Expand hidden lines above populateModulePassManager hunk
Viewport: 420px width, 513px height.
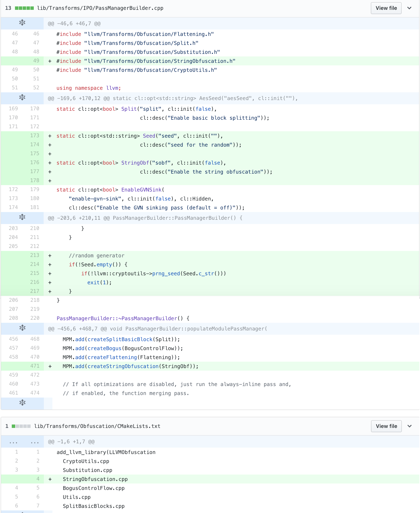pyautogui.click(x=22, y=328)
